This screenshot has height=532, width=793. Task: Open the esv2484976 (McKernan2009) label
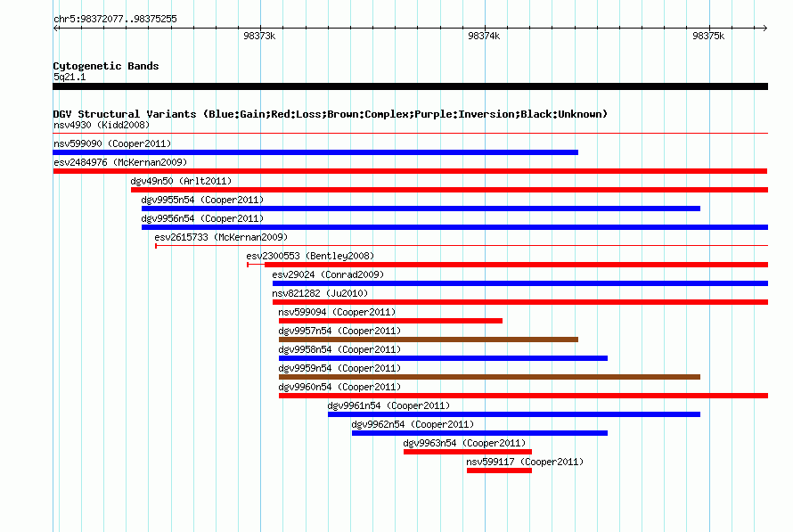click(120, 162)
